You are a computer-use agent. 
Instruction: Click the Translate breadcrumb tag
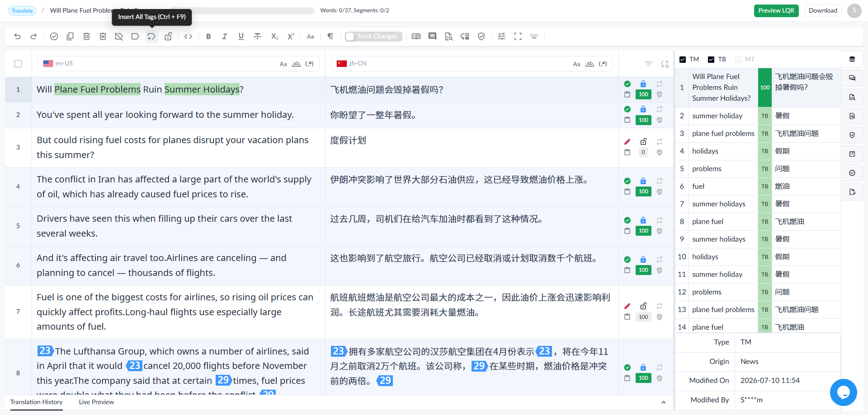pos(22,11)
